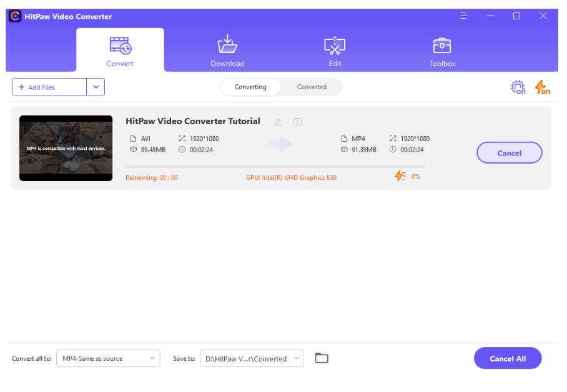Click the source AVI format label
Screen dimensions: 567x392
click(145, 139)
